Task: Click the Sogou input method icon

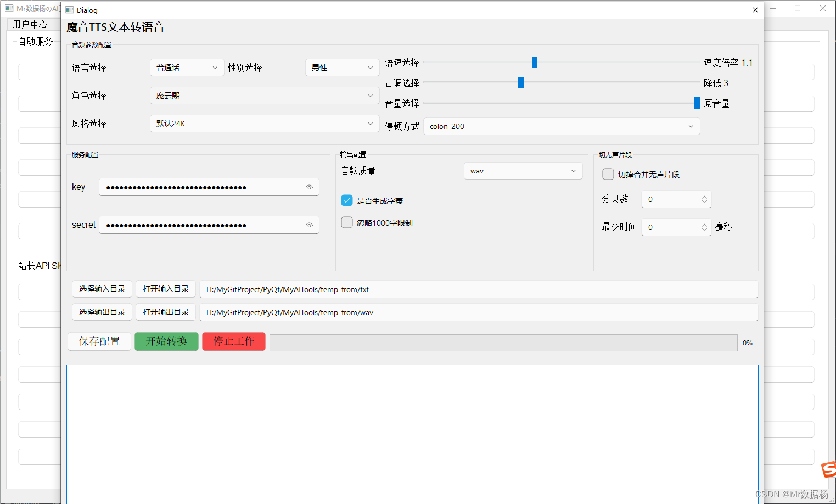Action: [x=828, y=470]
